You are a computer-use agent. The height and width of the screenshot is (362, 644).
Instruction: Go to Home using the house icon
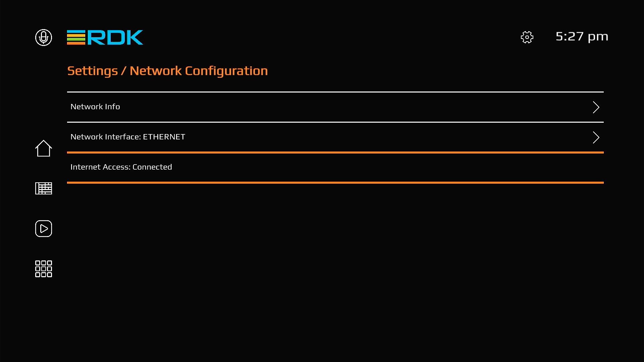pyautogui.click(x=44, y=148)
